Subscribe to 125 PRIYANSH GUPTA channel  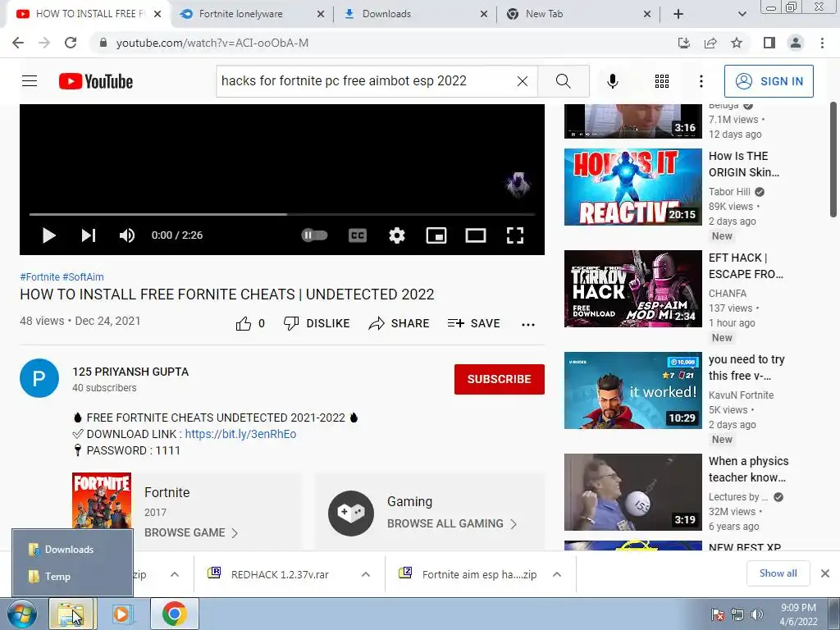pyautogui.click(x=500, y=379)
